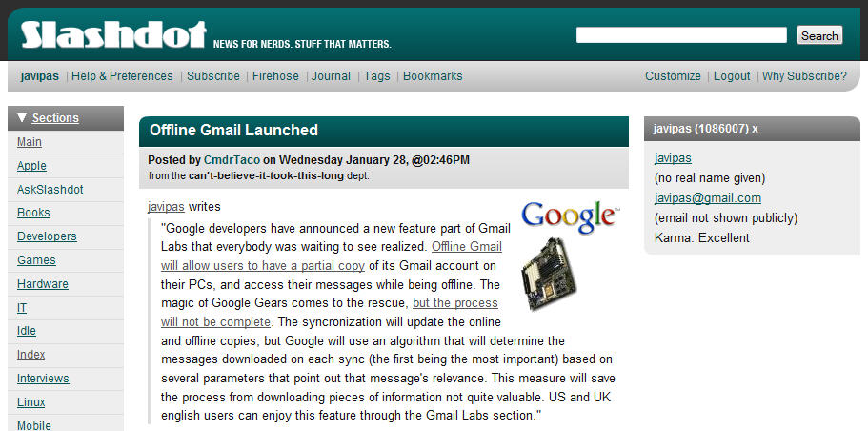Select the Apple section

point(31,166)
